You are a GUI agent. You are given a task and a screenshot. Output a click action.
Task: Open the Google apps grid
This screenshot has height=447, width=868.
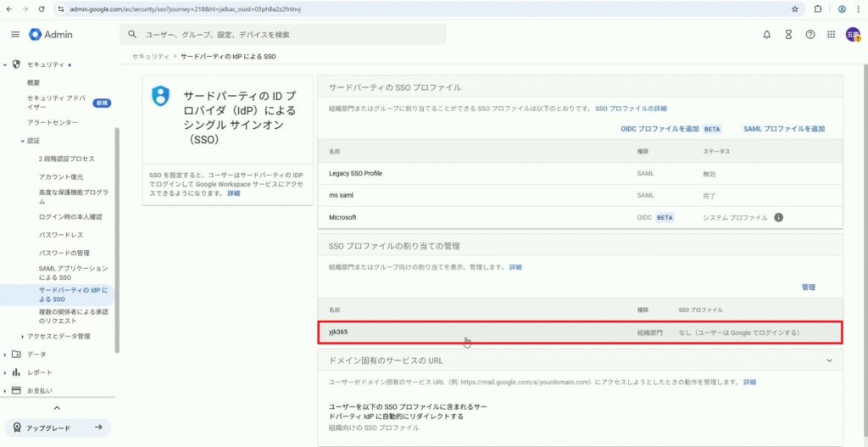pos(832,35)
